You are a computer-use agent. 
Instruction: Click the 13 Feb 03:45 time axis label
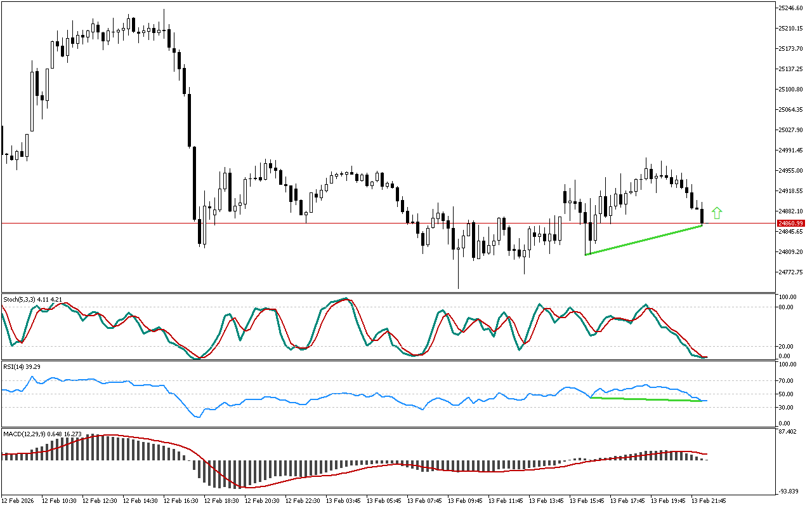pos(343,500)
